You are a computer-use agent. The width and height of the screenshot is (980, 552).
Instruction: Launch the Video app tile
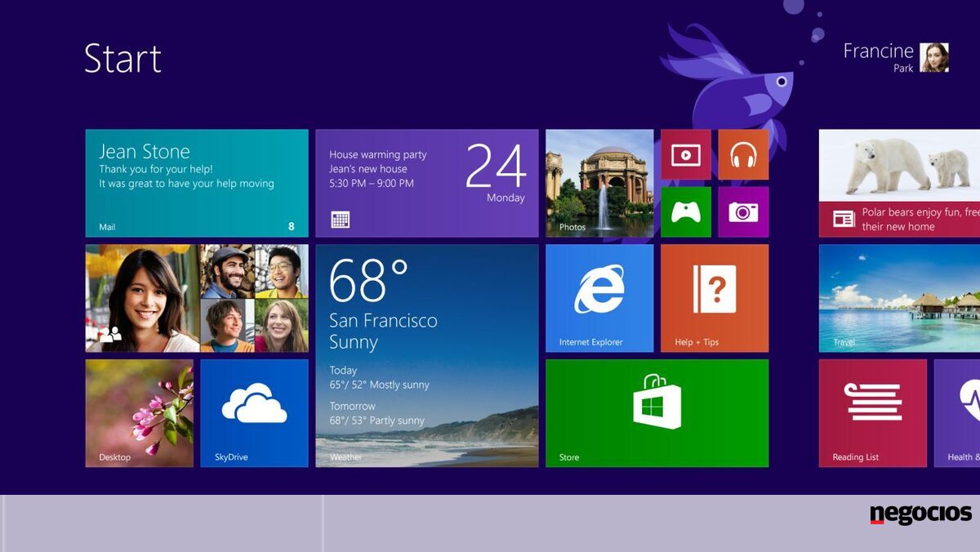[686, 154]
